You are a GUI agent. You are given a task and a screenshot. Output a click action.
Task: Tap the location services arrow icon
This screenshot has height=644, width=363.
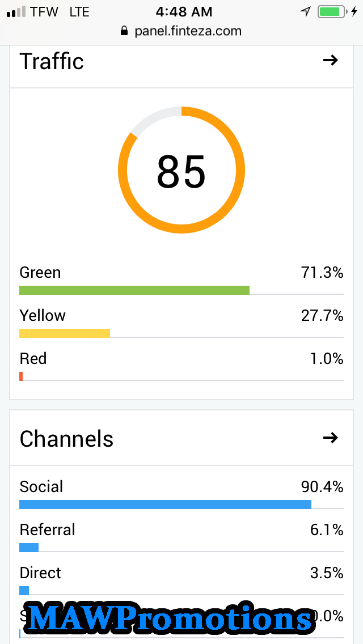pos(305,11)
